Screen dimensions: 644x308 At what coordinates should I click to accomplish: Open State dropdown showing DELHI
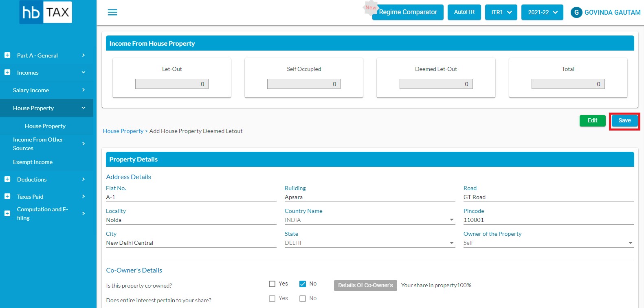click(x=370, y=243)
